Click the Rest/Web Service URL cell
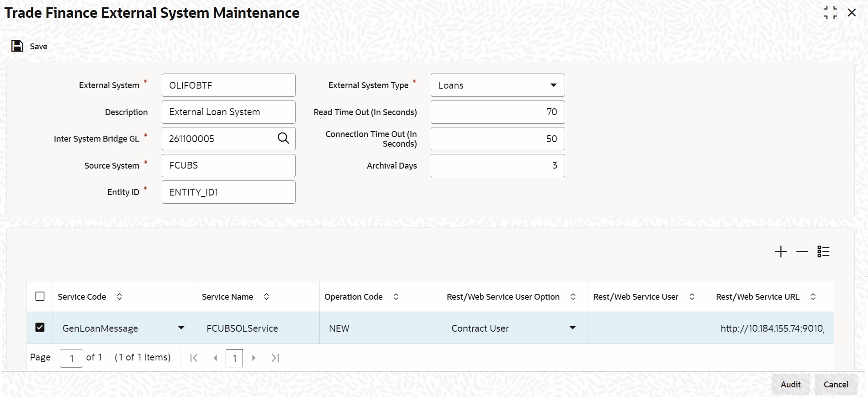868x397 pixels. [773, 328]
